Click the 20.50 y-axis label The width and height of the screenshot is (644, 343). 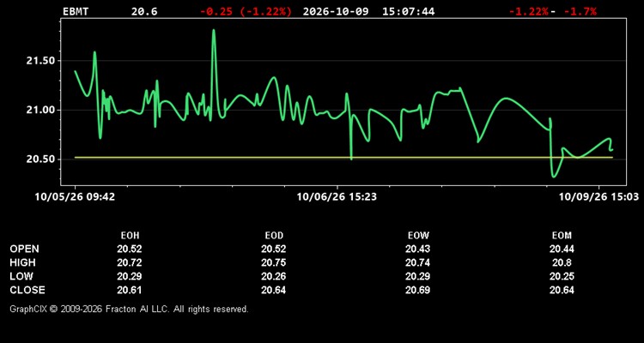click(40, 159)
